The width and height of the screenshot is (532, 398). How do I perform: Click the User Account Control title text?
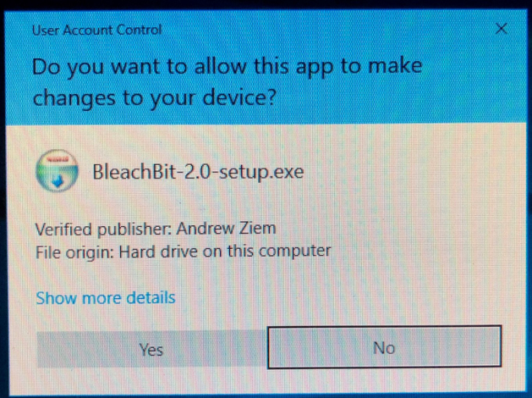[96, 30]
